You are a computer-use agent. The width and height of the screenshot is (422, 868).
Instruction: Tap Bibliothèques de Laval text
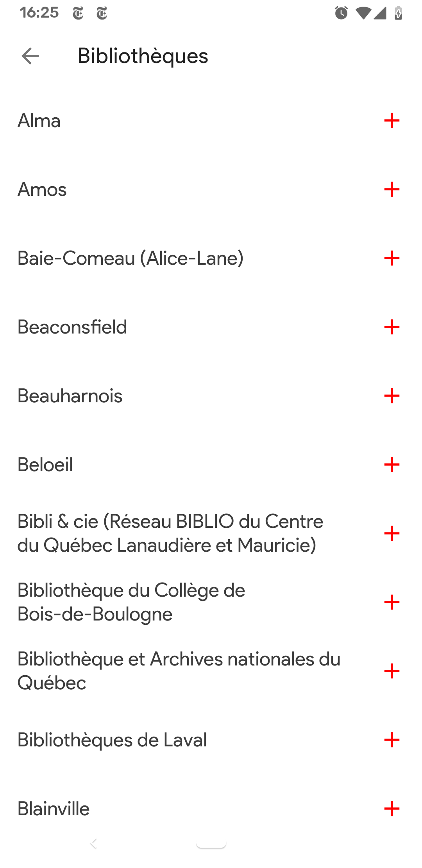[112, 740]
